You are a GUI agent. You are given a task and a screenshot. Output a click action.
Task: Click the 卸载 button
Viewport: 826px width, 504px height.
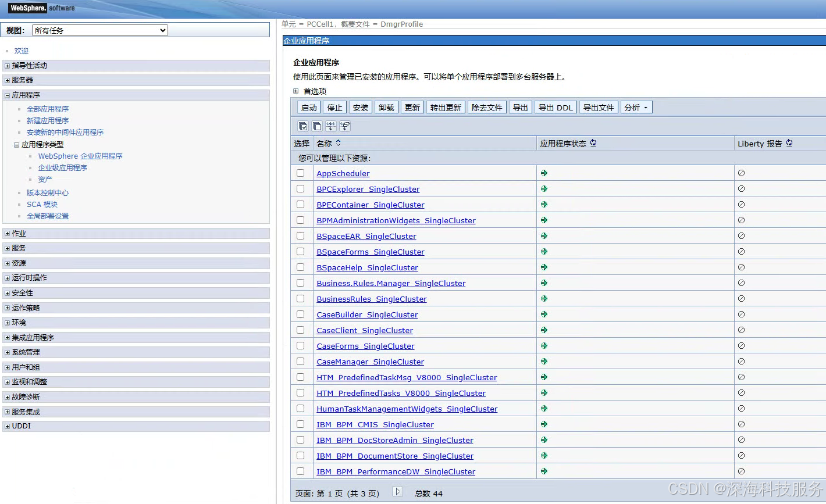tap(386, 108)
